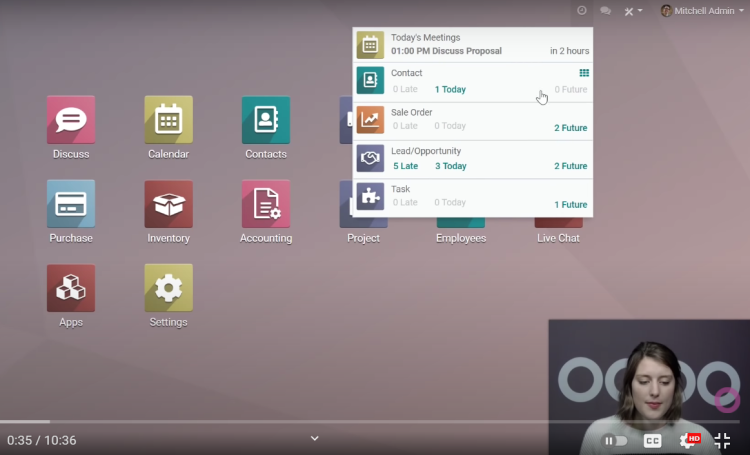Click 0 Today under Sale Order
This screenshot has width=750, height=455.
(450, 126)
